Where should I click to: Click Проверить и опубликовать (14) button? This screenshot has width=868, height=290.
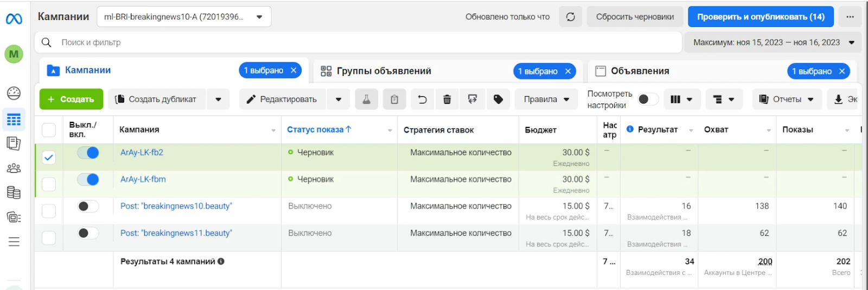(x=761, y=17)
